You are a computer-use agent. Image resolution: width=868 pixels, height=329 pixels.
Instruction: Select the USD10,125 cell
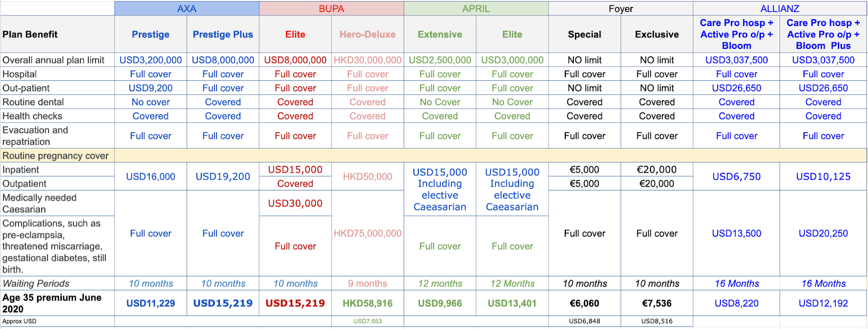coord(823,176)
